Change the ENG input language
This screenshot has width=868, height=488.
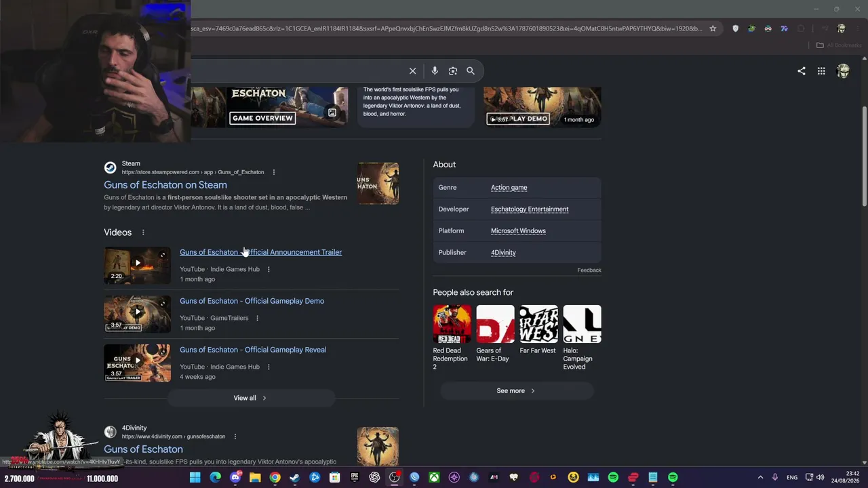(x=792, y=478)
